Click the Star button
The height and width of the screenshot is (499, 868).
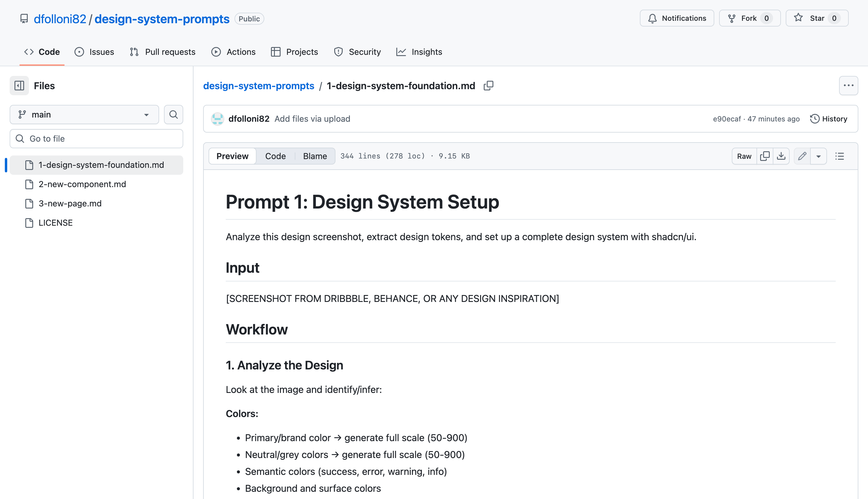click(x=816, y=18)
